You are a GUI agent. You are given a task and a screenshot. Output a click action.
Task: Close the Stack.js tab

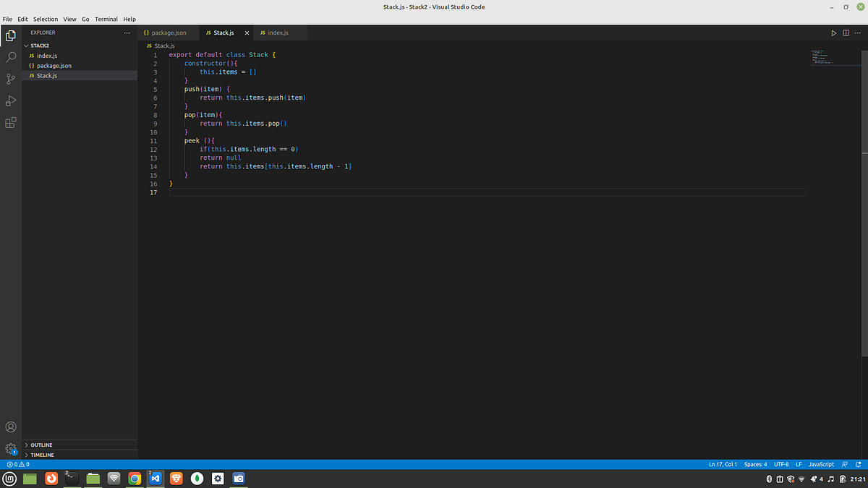pos(246,33)
